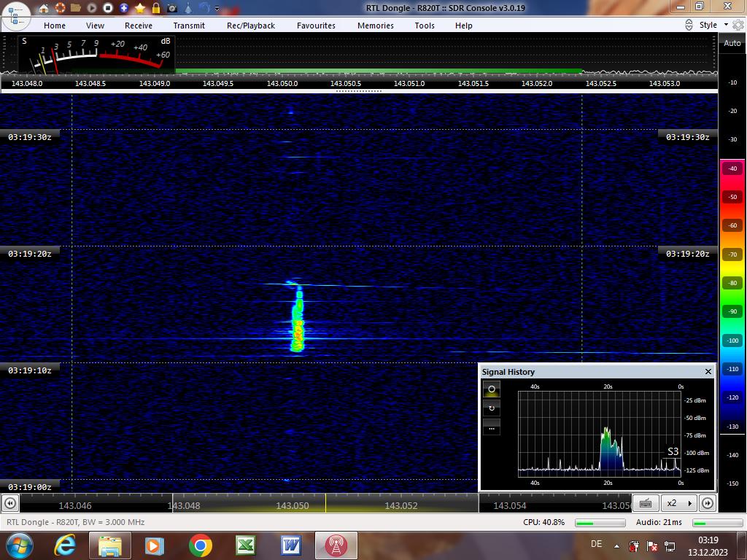747x560 pixels.
Task: Toggle ribbon collapse up-down arrows icon
Action: [689, 26]
